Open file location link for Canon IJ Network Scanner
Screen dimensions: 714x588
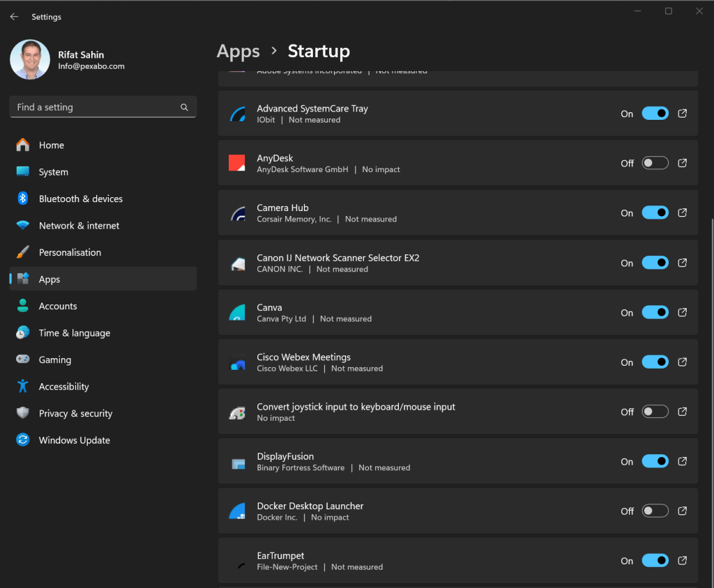[682, 263]
